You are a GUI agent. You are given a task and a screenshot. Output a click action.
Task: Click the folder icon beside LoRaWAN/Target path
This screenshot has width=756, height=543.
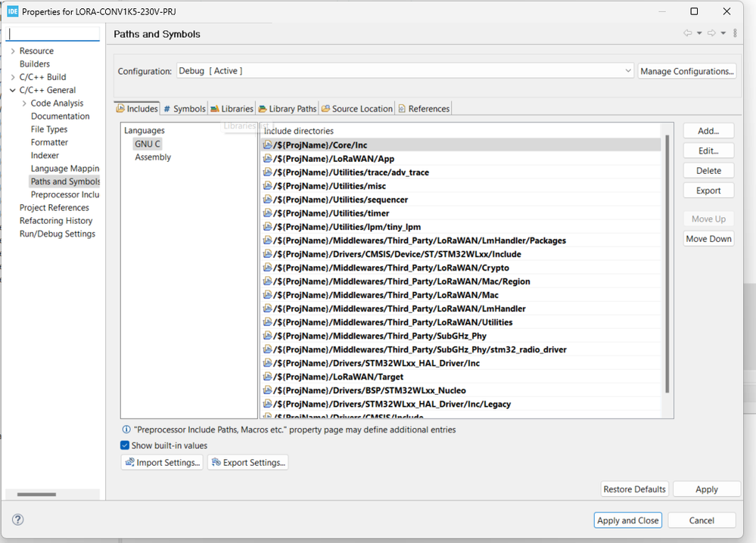(267, 377)
